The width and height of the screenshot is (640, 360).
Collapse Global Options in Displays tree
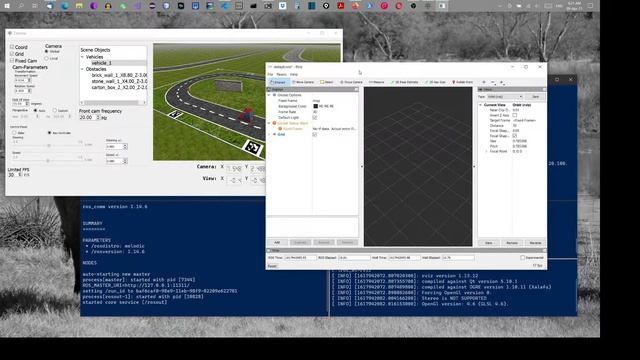(x=269, y=95)
